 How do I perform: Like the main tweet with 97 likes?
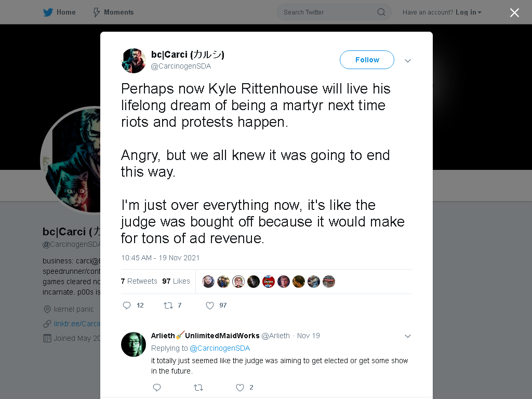tap(210, 305)
